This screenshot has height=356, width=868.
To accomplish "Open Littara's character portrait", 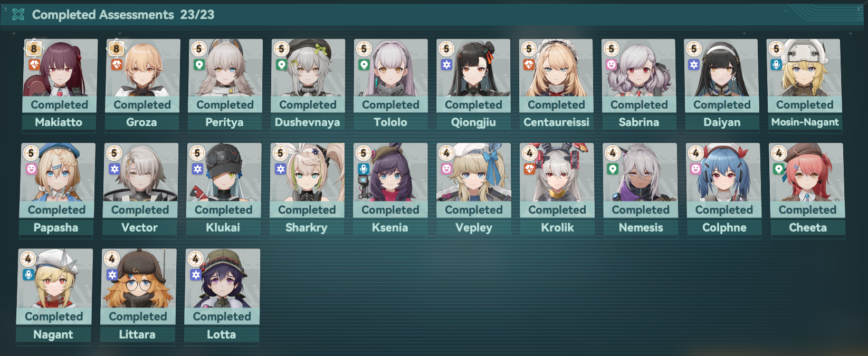I will pos(139,278).
